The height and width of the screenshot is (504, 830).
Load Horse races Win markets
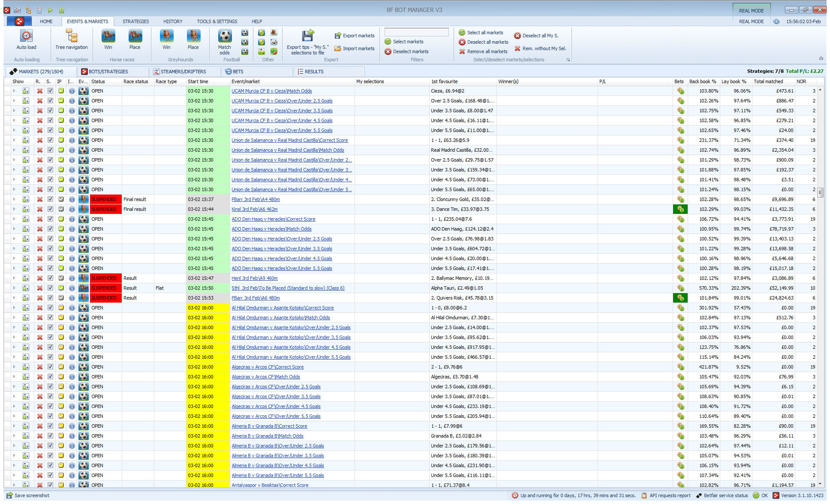pos(108,40)
